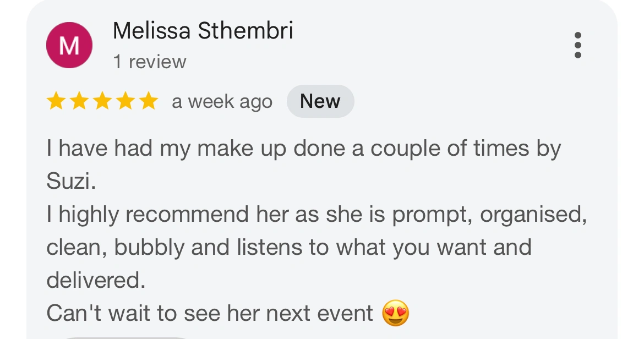Open the three-dot more options menu
Image resolution: width=644 pixels, height=339 pixels.
(x=577, y=45)
